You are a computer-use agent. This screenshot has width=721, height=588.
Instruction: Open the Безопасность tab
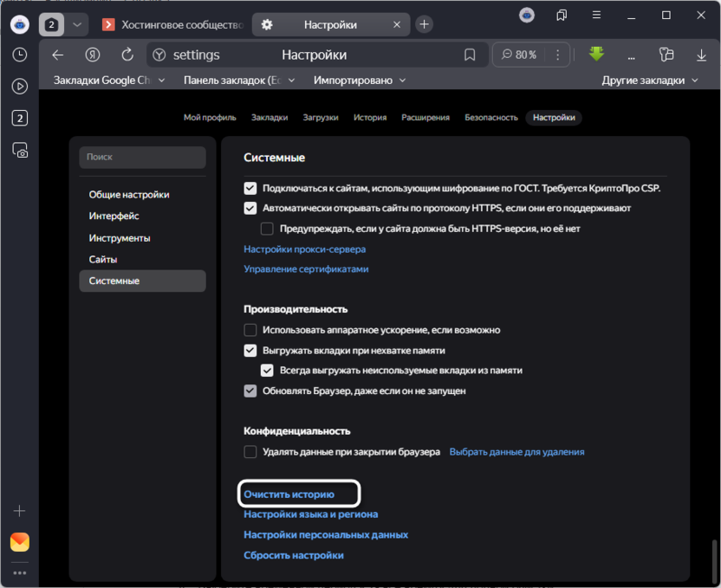click(x=491, y=118)
